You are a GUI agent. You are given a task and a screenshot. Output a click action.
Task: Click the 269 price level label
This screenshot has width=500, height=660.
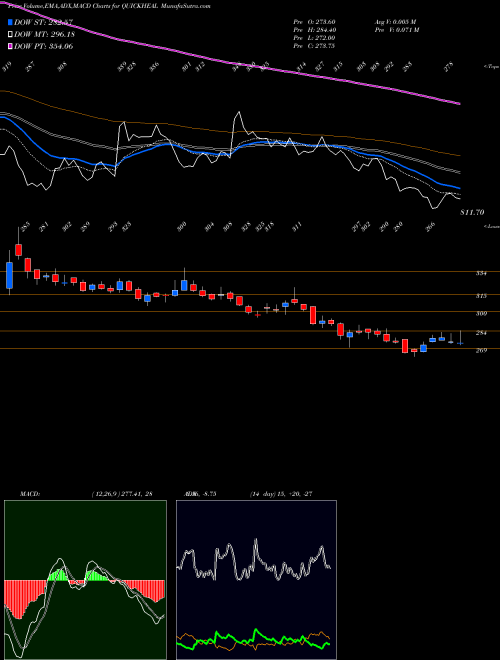pyautogui.click(x=481, y=351)
